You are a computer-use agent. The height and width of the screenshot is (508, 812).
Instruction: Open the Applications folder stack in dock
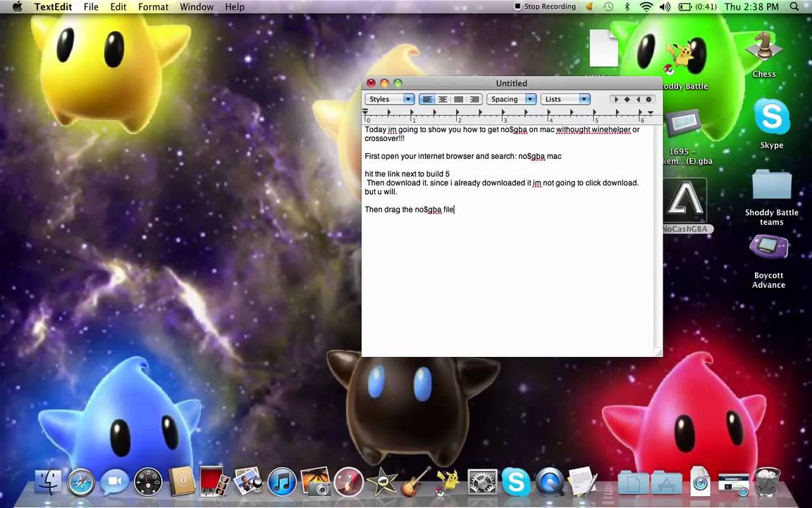pos(667,483)
